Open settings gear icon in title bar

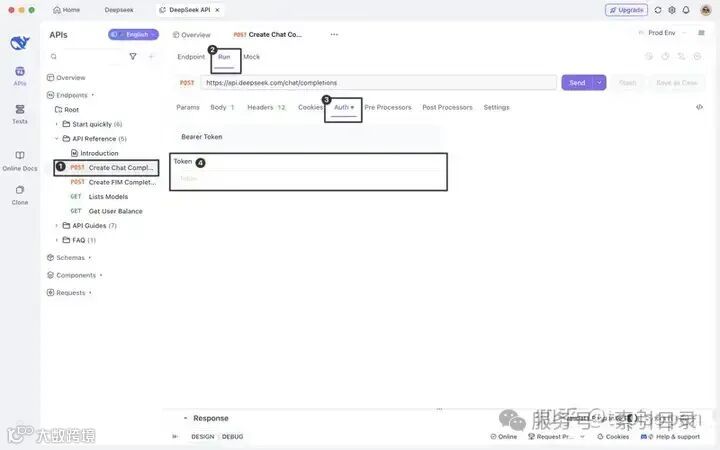(672, 10)
